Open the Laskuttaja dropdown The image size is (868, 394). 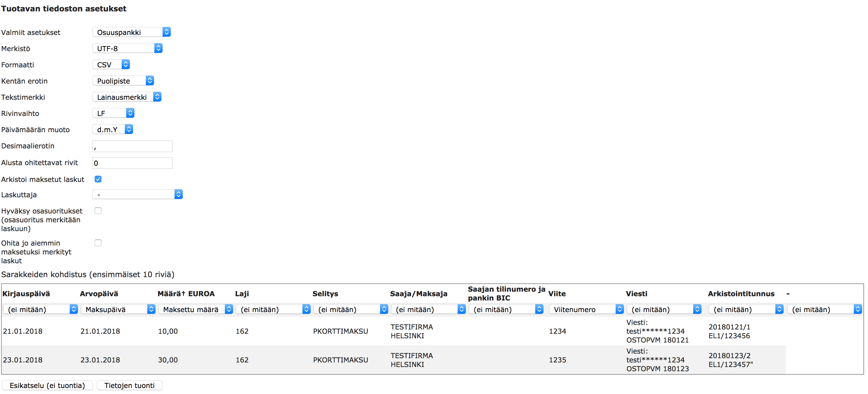[138, 194]
